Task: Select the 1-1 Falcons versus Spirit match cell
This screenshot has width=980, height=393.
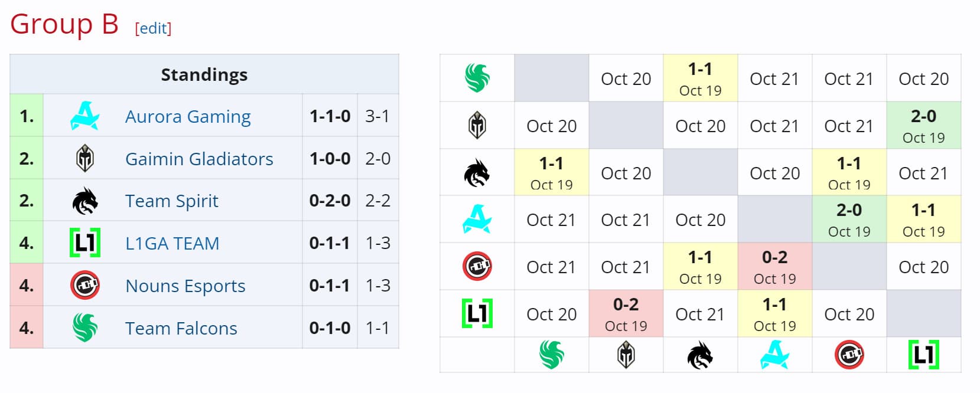Action: tap(700, 77)
